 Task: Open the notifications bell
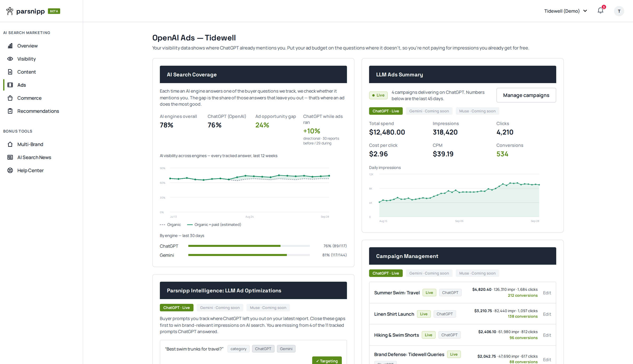(601, 11)
